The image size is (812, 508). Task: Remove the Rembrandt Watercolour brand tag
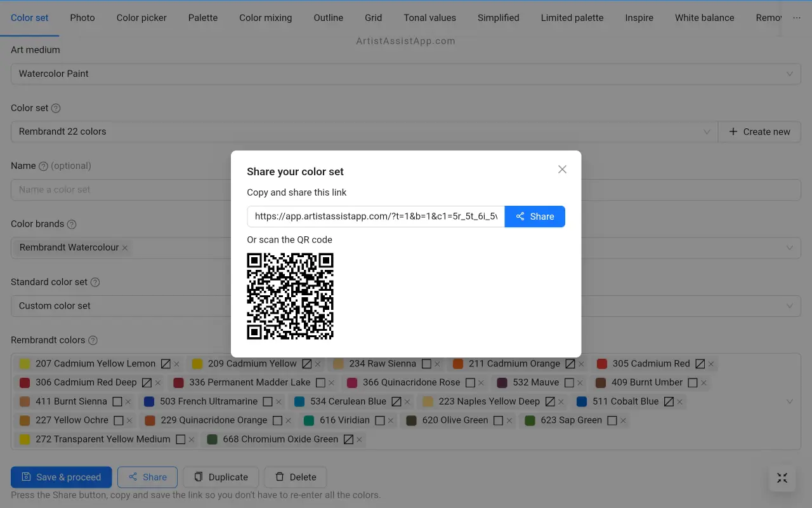(125, 248)
